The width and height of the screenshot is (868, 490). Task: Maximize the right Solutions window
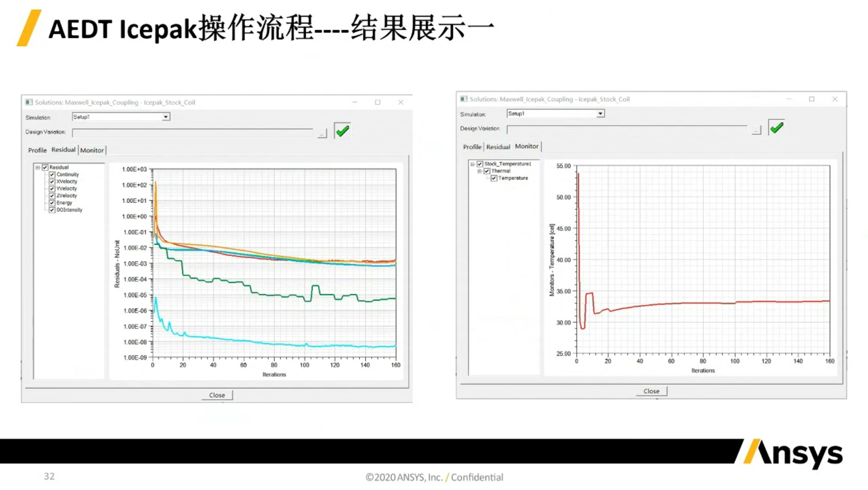[x=812, y=99]
